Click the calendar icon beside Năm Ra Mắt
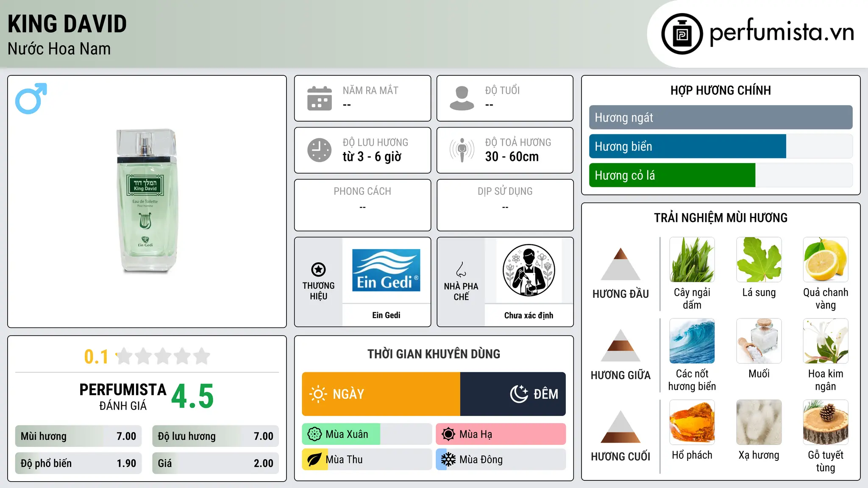The image size is (868, 488). coord(320,98)
